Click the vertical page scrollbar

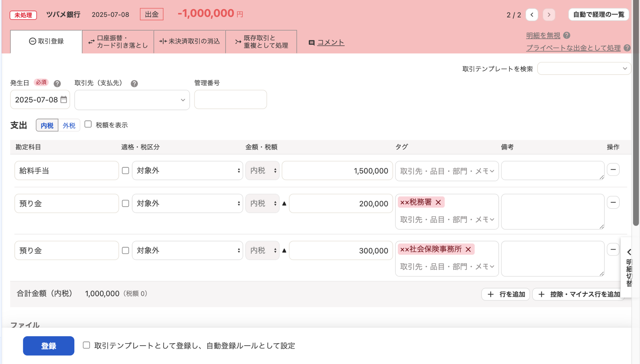point(636,112)
